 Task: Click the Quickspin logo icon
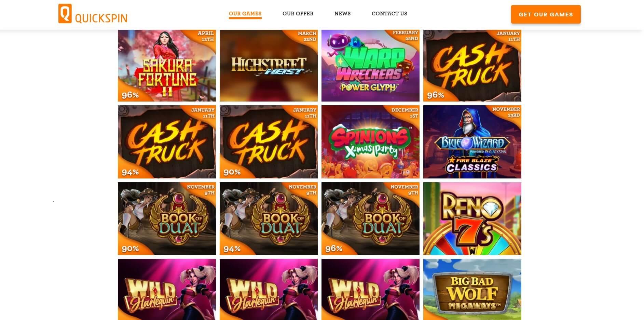(x=65, y=14)
